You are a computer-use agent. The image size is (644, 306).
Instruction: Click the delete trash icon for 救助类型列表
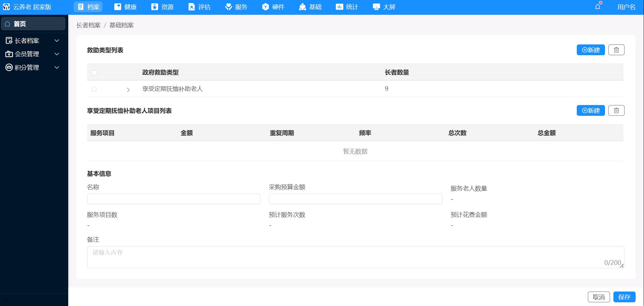(x=616, y=50)
